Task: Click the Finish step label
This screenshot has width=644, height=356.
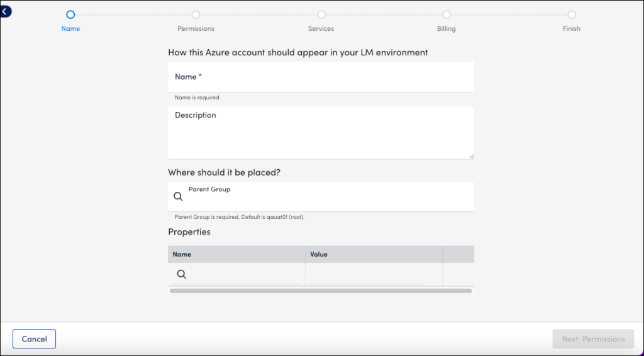Action: click(572, 29)
